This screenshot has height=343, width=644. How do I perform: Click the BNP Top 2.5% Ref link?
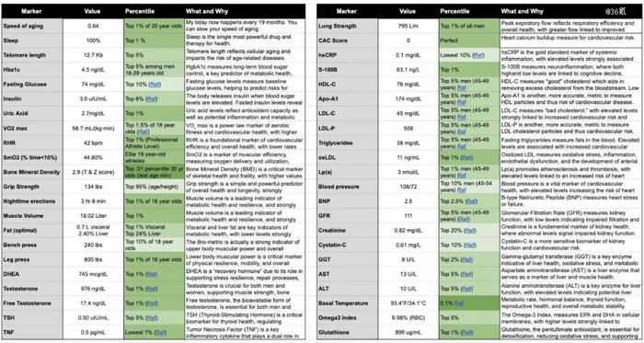click(471, 201)
